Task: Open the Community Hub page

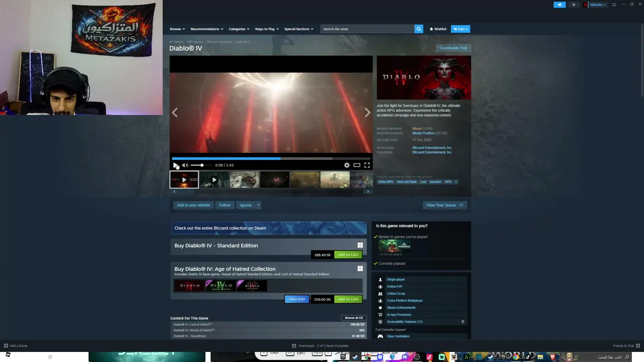Action: 453,48
